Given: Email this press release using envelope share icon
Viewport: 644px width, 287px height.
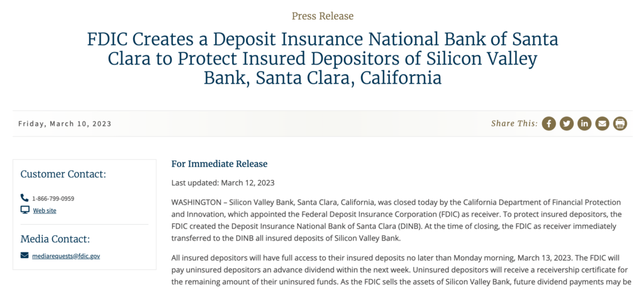Looking at the screenshot, I should pyautogui.click(x=602, y=123).
